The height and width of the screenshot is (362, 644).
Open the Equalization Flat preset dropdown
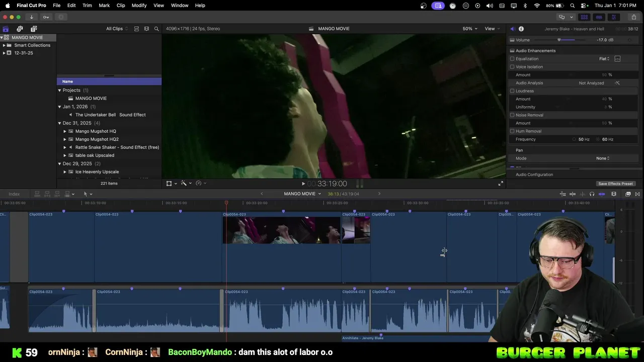[x=604, y=59]
